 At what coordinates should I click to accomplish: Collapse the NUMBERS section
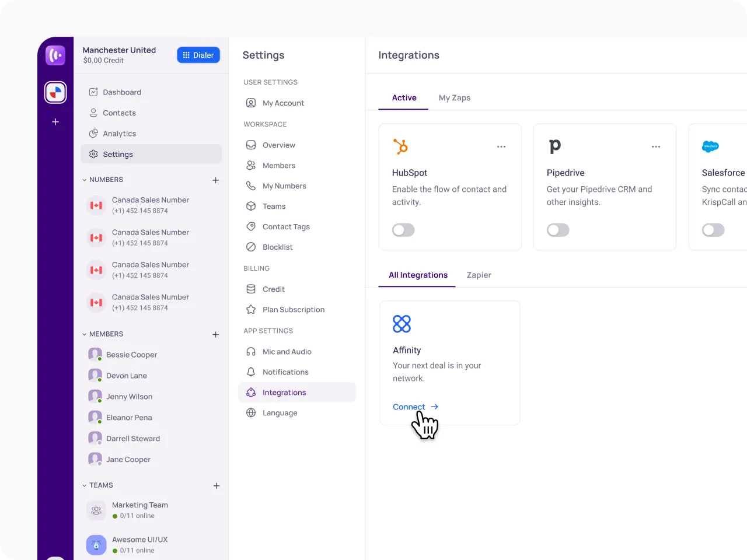85,180
